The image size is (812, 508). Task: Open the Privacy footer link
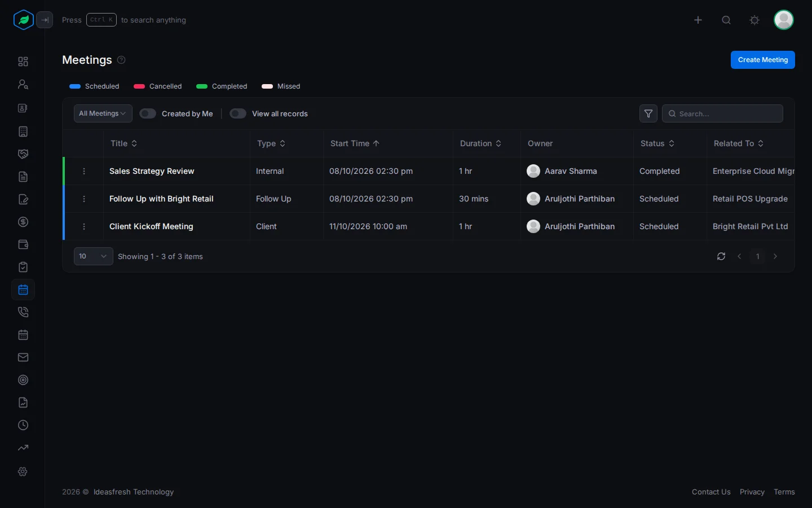pos(752,492)
